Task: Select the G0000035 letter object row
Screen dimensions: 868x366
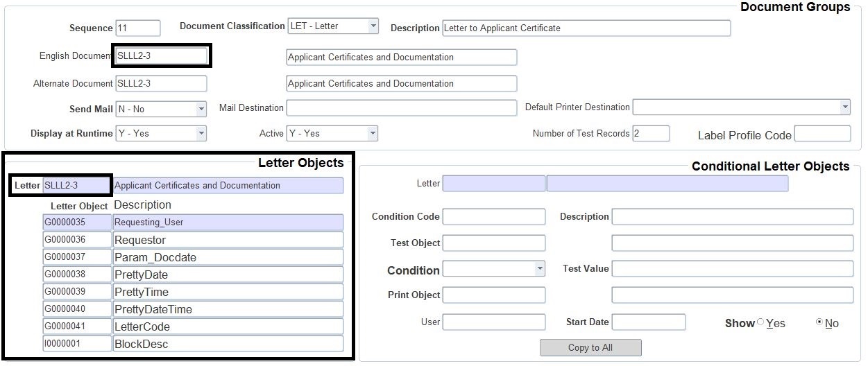Action: coord(77,223)
